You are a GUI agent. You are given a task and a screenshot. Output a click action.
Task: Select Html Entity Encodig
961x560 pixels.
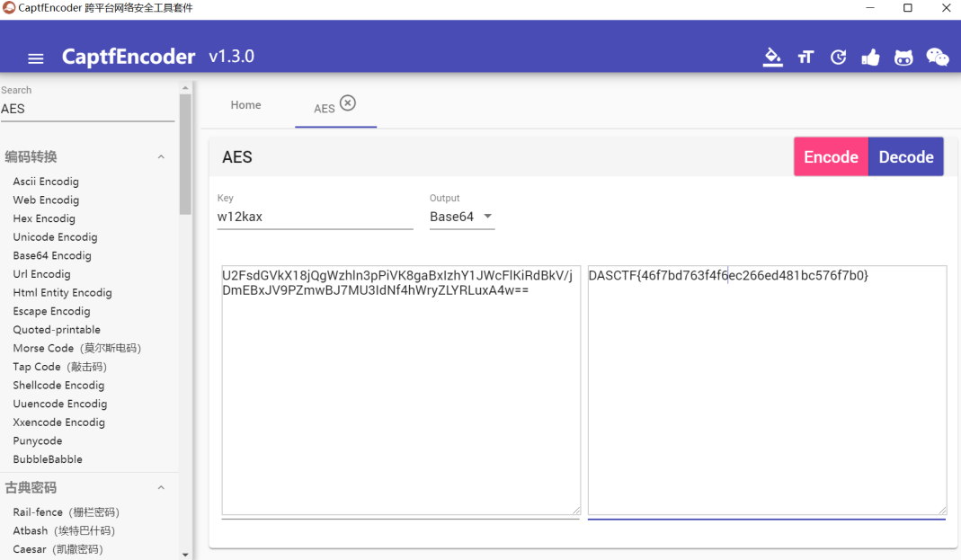[x=63, y=292]
